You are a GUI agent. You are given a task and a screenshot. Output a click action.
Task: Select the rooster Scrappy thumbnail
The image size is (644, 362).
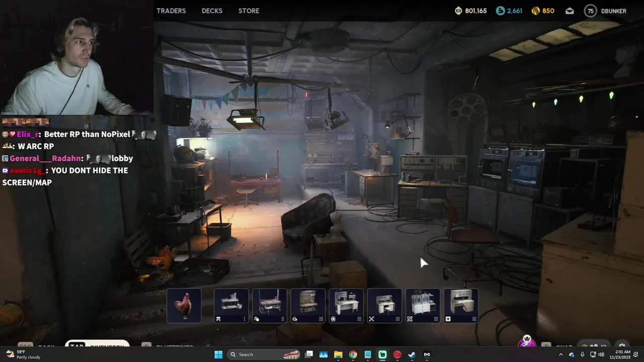[x=184, y=306]
